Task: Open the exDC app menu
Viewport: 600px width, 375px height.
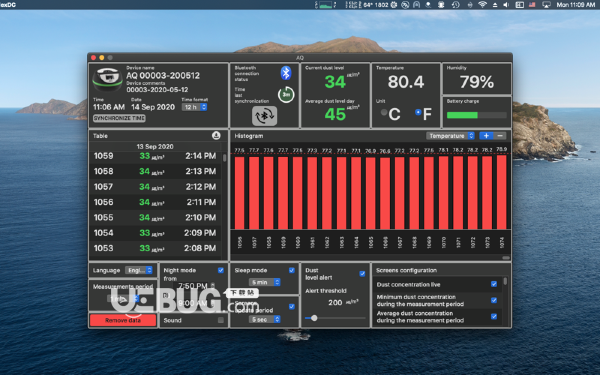Action: click(8, 5)
